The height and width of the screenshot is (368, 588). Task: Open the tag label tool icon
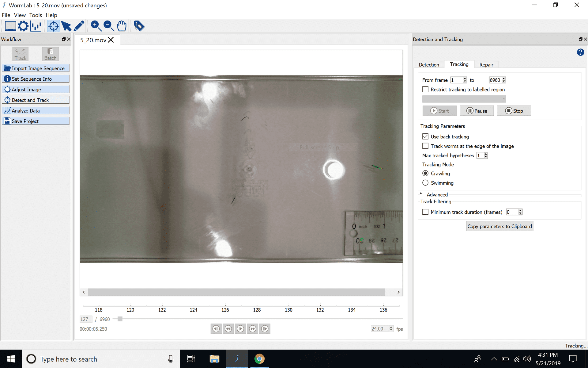[x=139, y=26]
